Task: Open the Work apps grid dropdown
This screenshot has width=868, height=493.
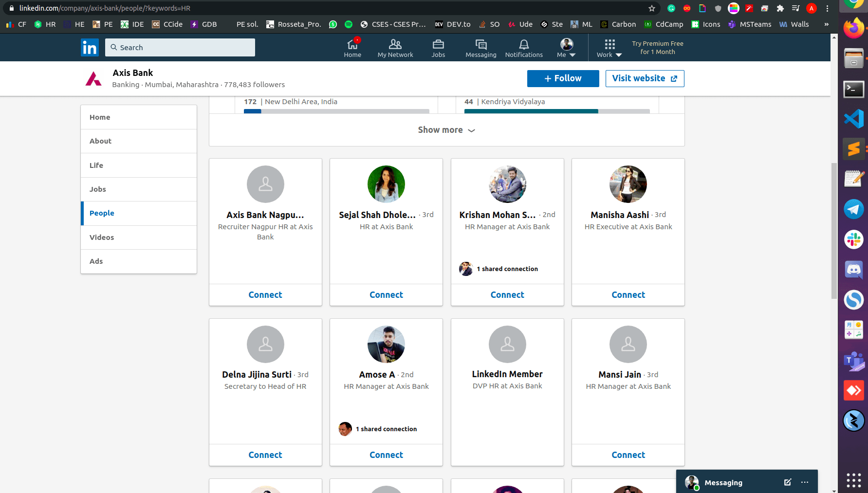Action: coord(609,48)
